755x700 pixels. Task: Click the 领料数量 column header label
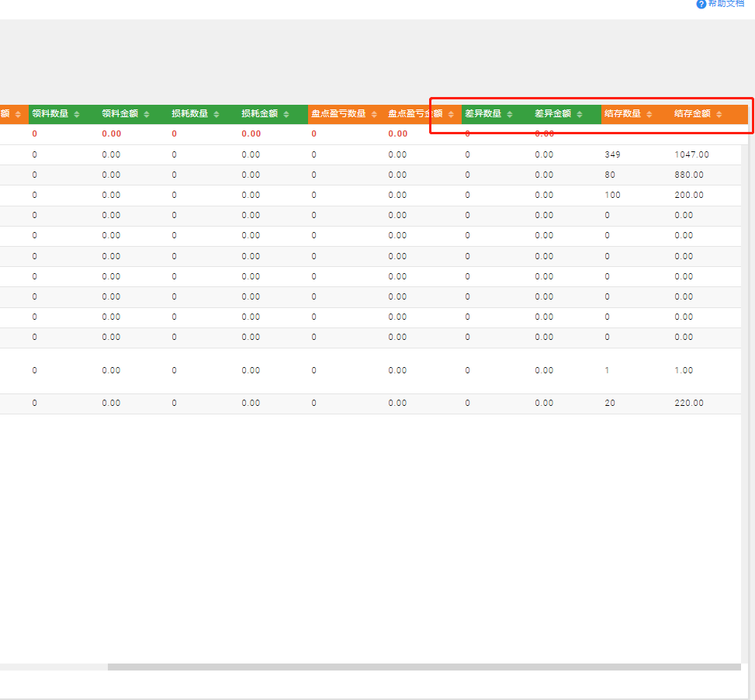click(x=50, y=113)
